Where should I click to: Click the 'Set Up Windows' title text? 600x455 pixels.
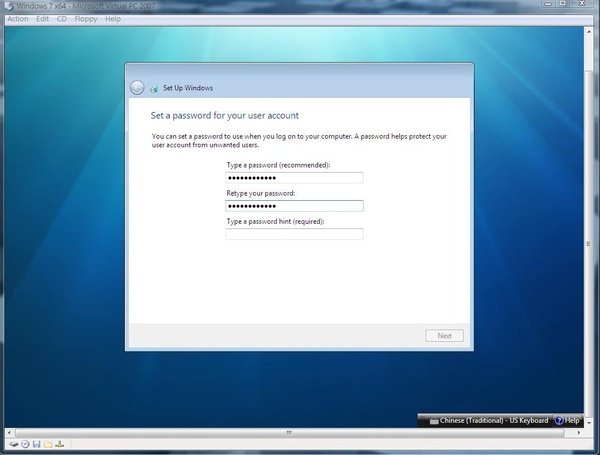pos(188,88)
